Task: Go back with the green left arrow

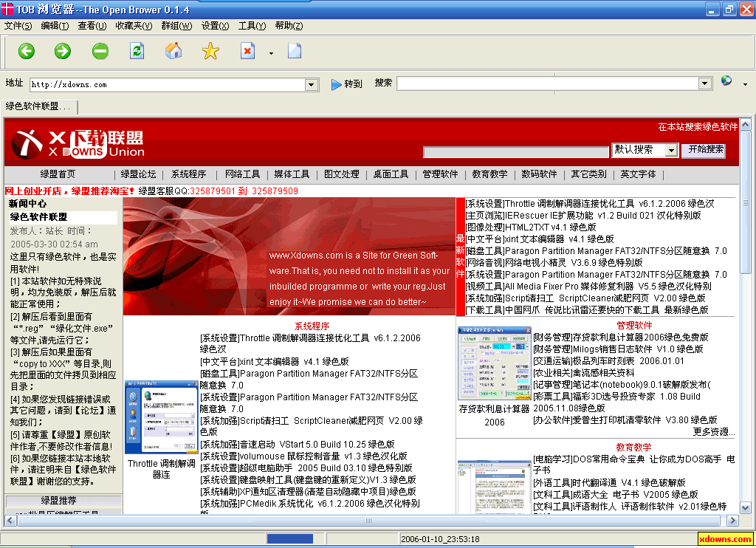Action: coord(27,51)
